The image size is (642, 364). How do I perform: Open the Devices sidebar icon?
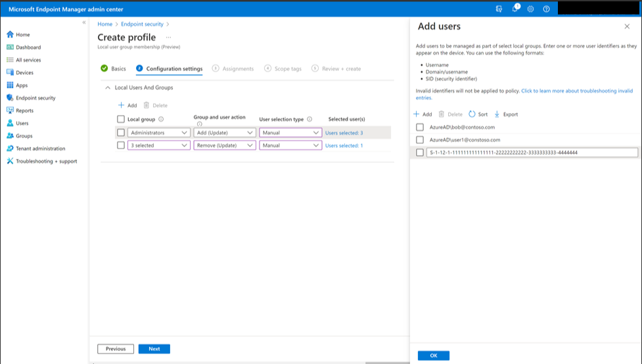point(11,72)
